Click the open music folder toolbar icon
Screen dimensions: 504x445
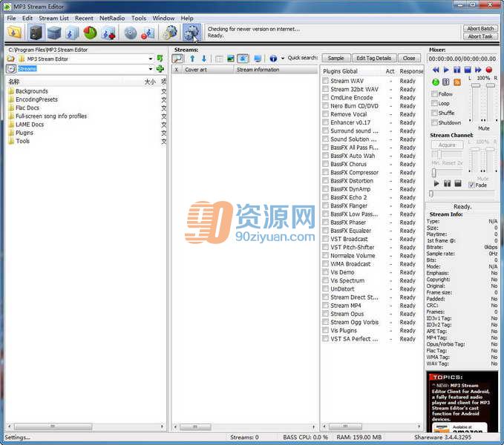click(14, 33)
